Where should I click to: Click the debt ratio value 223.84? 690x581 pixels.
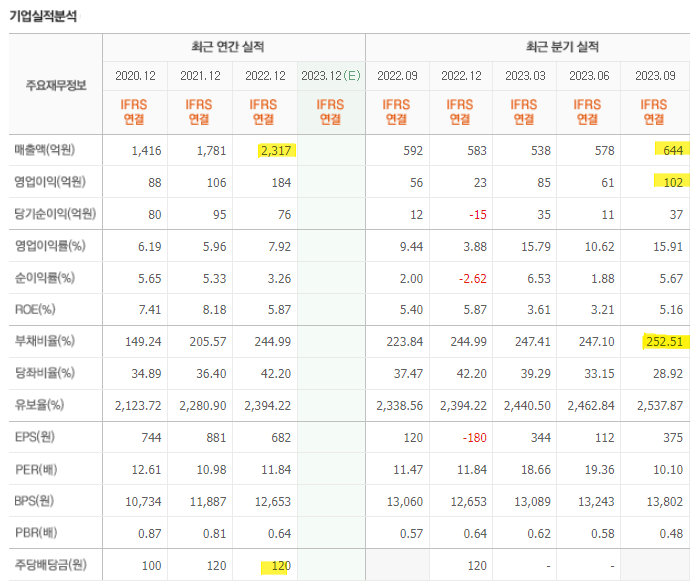coord(404,342)
